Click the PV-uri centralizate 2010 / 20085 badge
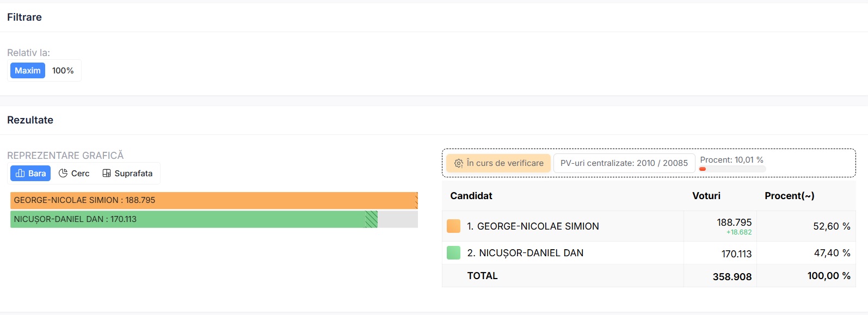The width and height of the screenshot is (868, 315). (x=624, y=163)
